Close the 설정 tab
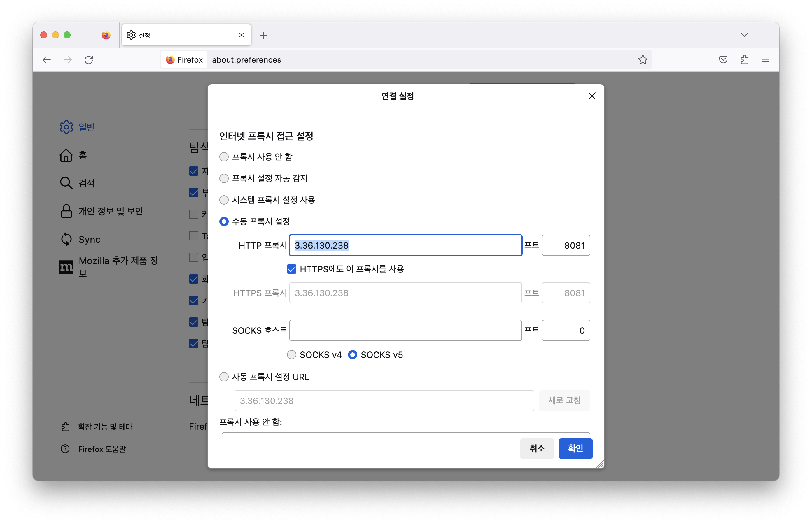Viewport: 812px width, 524px height. click(242, 35)
